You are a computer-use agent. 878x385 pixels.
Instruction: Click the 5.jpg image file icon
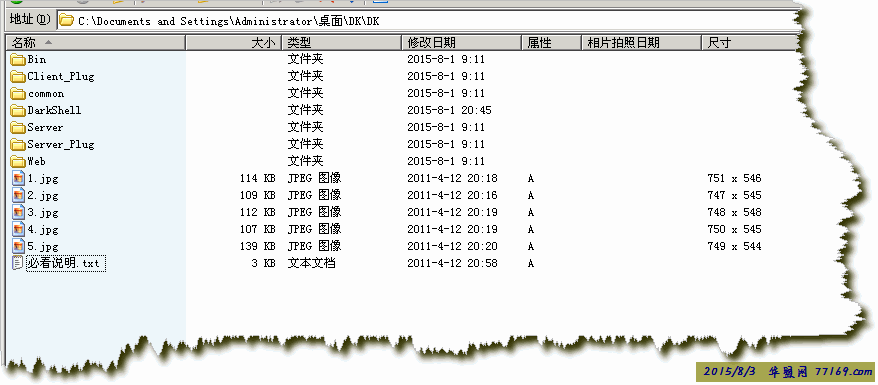(x=19, y=246)
